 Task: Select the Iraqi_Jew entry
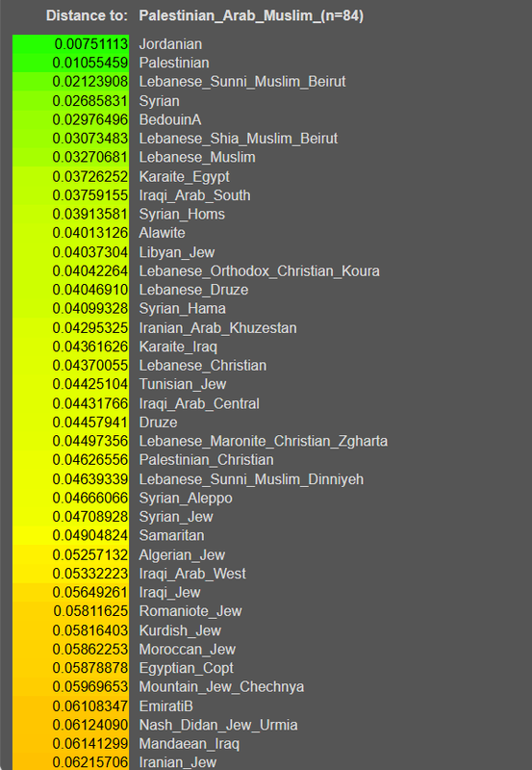coord(170,592)
